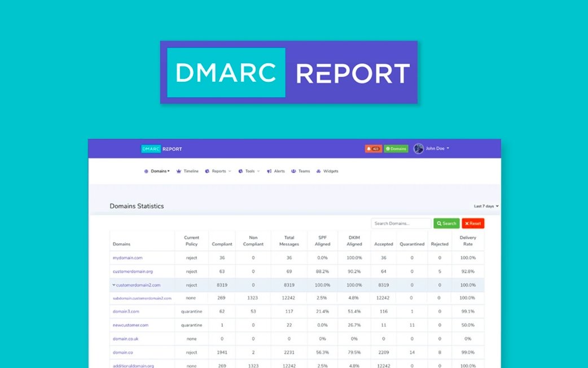Click the Non Compliant column header
Image resolution: width=588 pixels, height=368 pixels.
click(x=253, y=241)
